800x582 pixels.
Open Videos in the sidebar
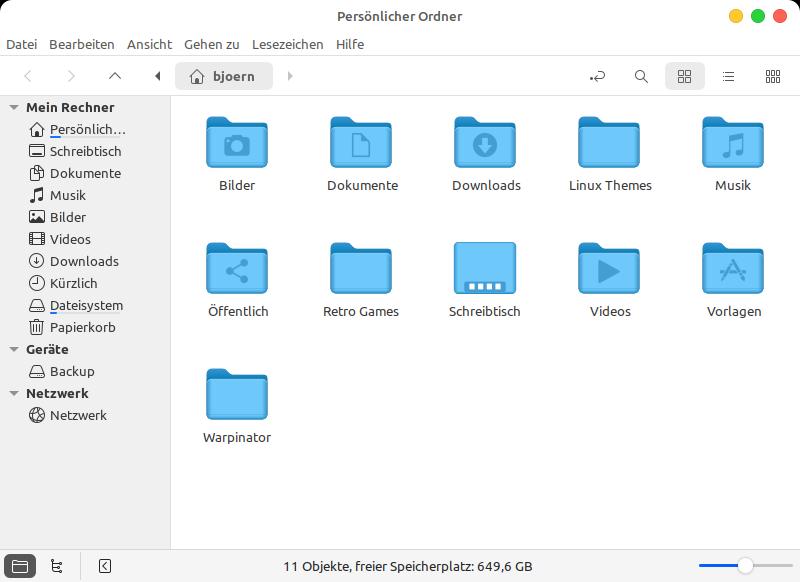85,239
